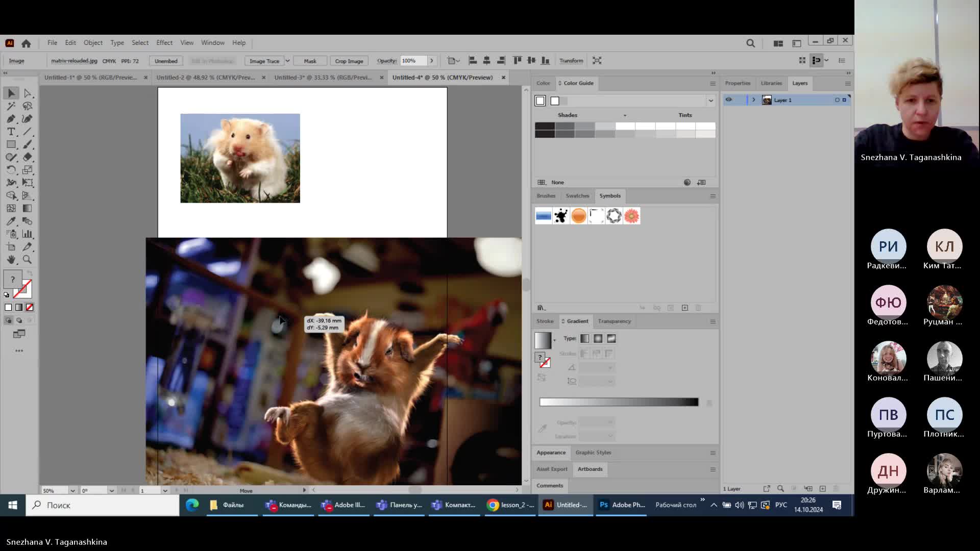Viewport: 980px width, 551px height.
Task: Switch to the Swatches tab
Action: [x=577, y=196]
